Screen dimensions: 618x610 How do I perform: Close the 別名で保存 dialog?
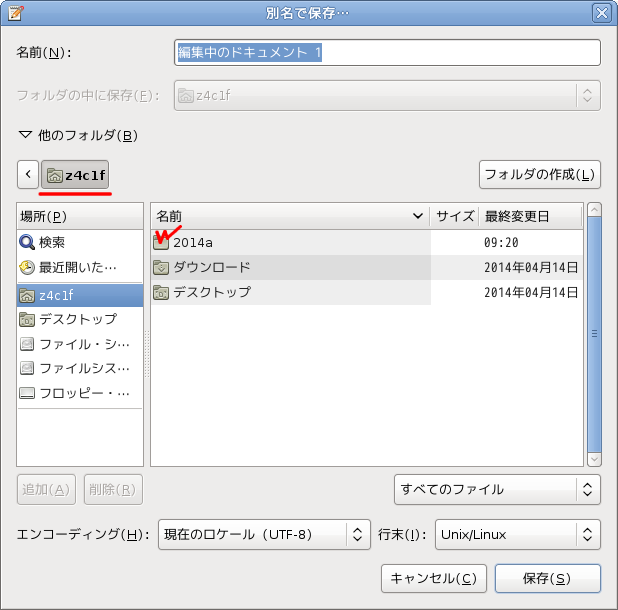(601, 13)
